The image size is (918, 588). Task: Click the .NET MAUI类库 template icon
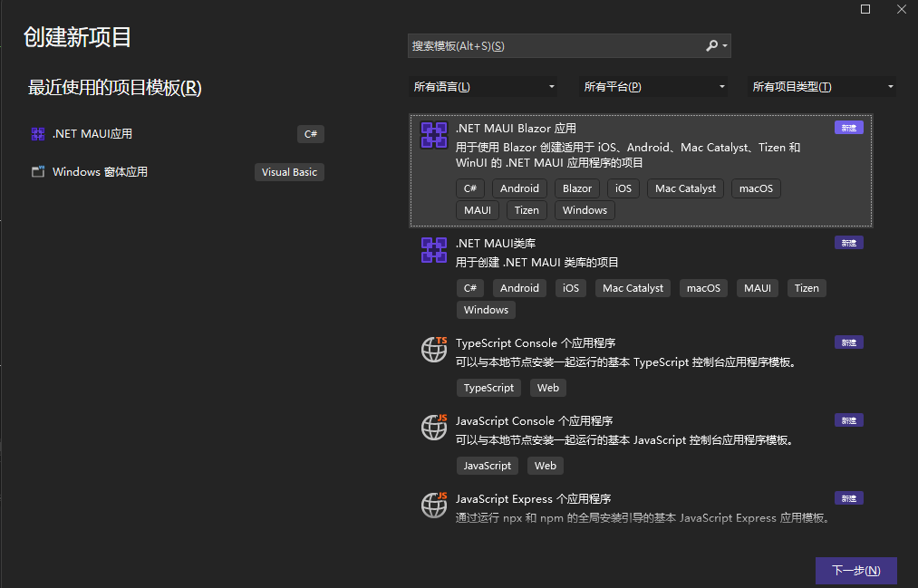tap(434, 250)
